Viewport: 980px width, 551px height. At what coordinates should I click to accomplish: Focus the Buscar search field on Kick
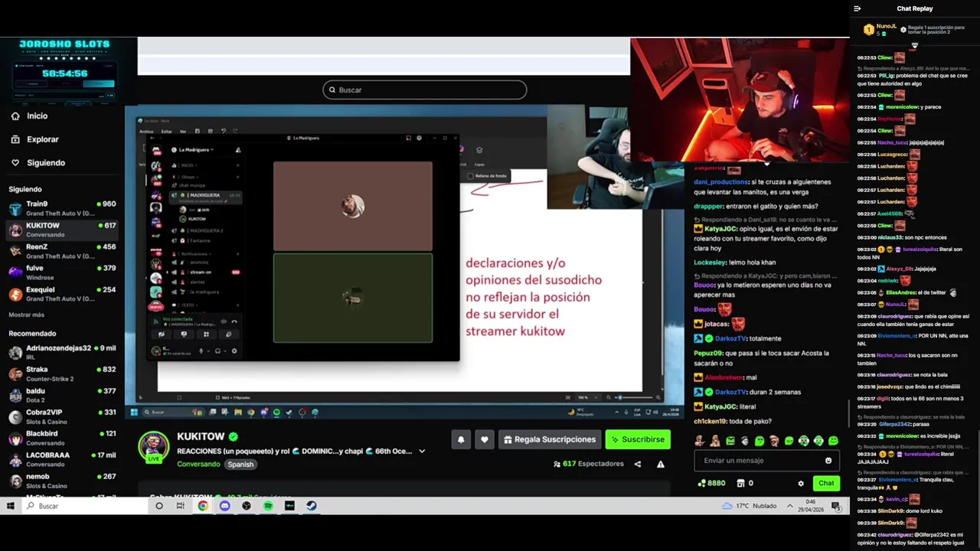click(x=425, y=90)
